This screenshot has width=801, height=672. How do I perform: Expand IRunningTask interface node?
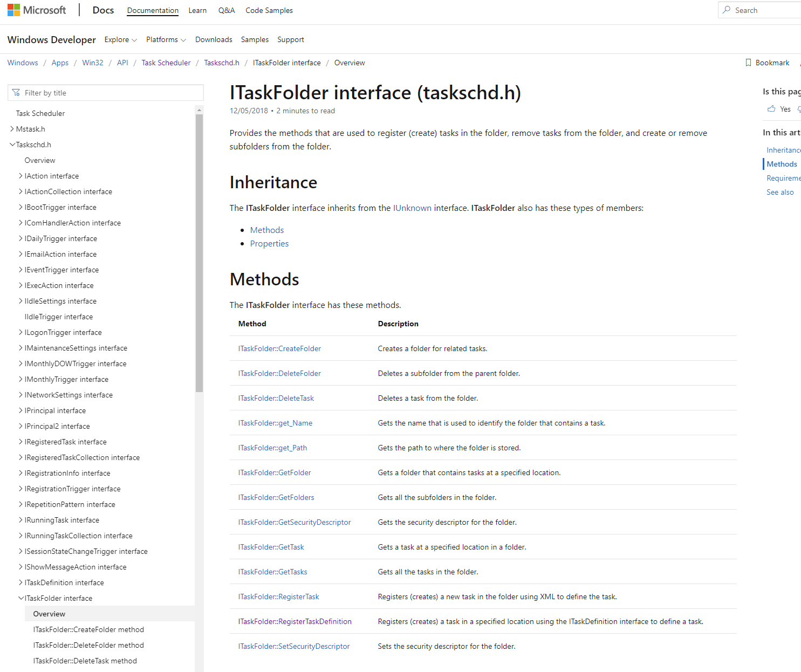[20, 520]
